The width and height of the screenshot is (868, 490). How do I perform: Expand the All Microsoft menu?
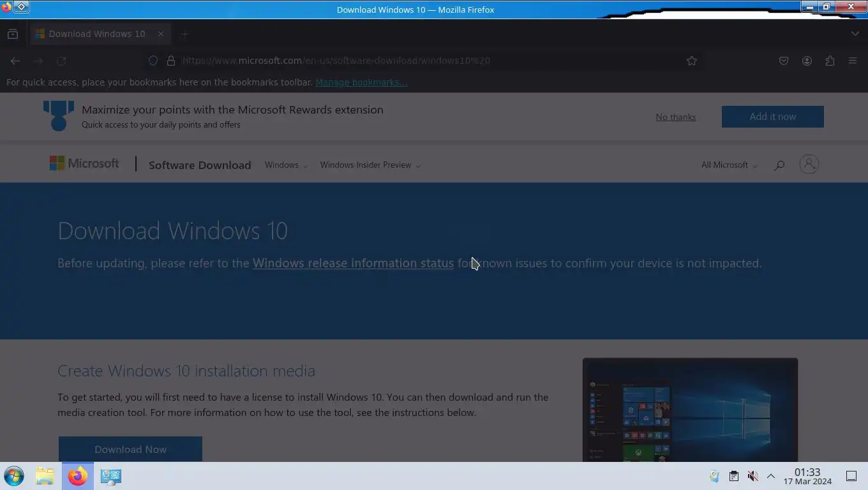point(730,165)
